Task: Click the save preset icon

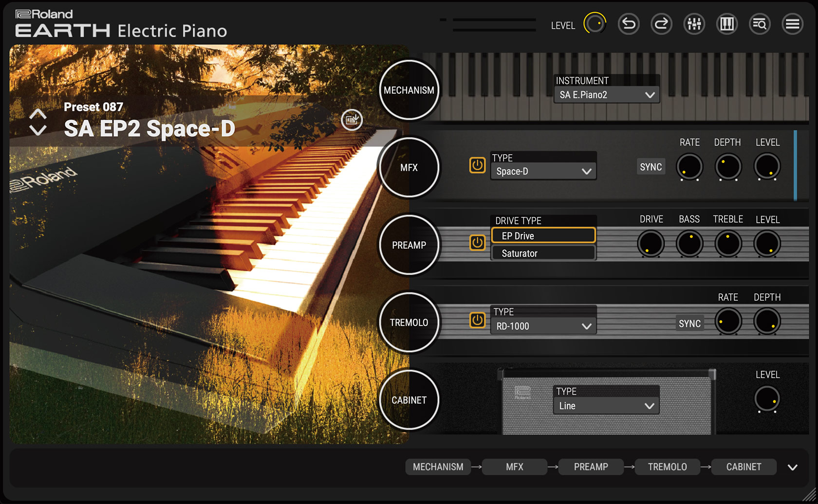Action: [x=352, y=120]
